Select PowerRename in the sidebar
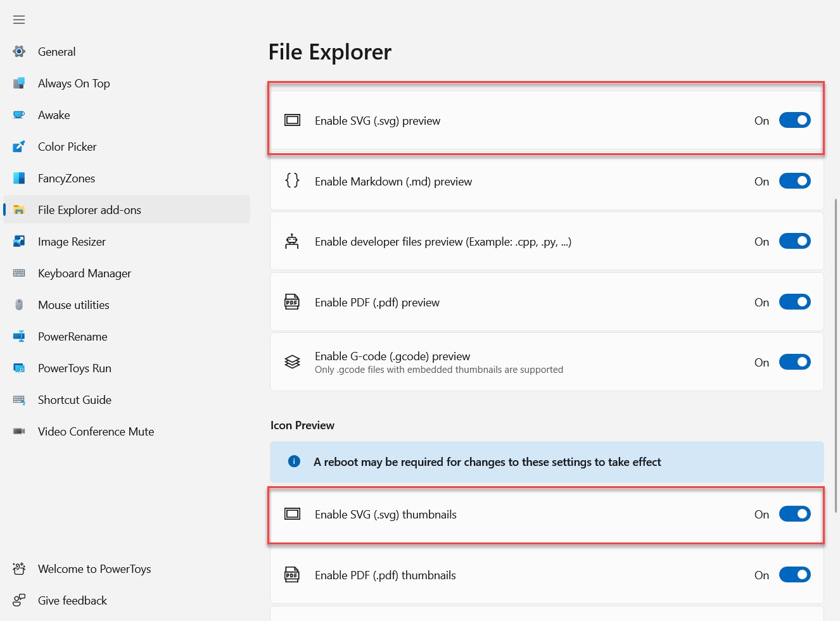Image resolution: width=840 pixels, height=621 pixels. 127,336
